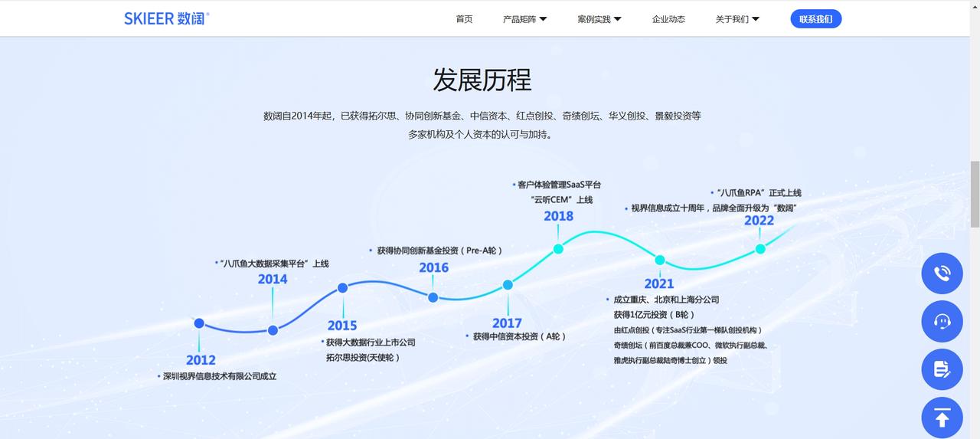Open 企业动态 page
This screenshot has width=980, height=439.
(x=668, y=19)
